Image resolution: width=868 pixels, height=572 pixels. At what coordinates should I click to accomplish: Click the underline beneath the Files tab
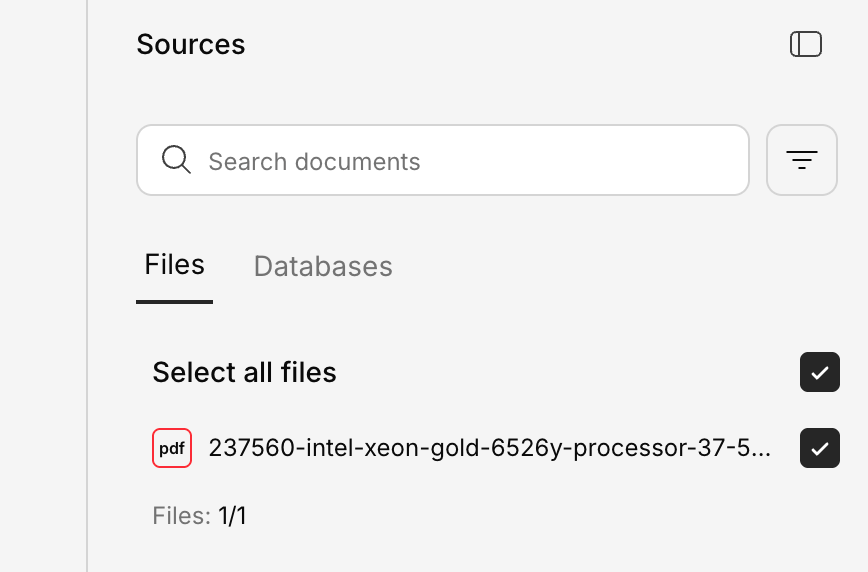coord(175,301)
